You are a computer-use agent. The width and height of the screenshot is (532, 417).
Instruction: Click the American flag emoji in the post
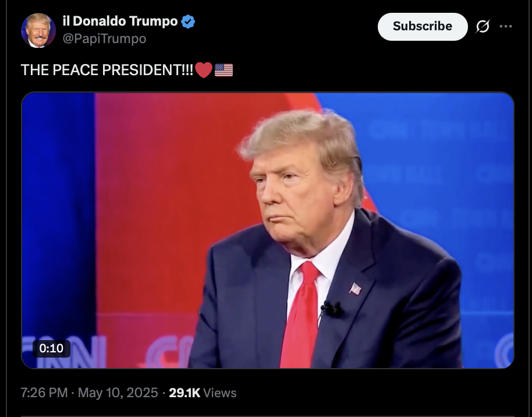[224, 70]
